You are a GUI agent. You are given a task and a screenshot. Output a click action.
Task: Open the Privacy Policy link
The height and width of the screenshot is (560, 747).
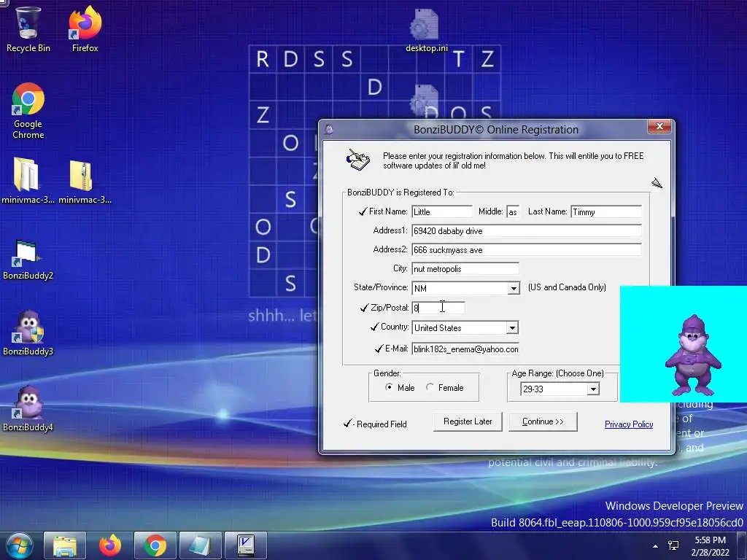[629, 424]
